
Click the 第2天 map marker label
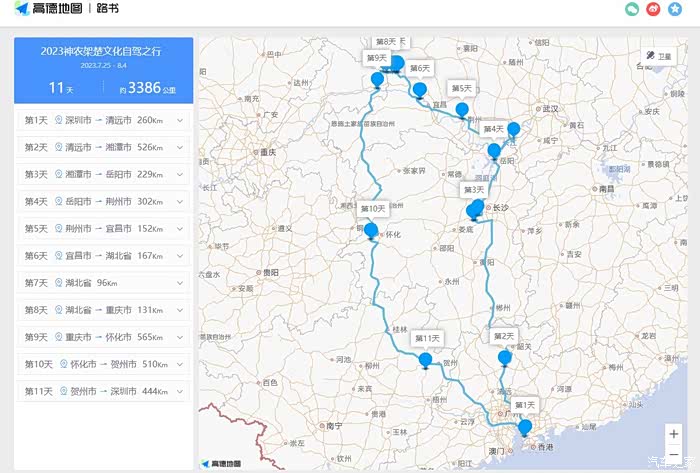[504, 336]
